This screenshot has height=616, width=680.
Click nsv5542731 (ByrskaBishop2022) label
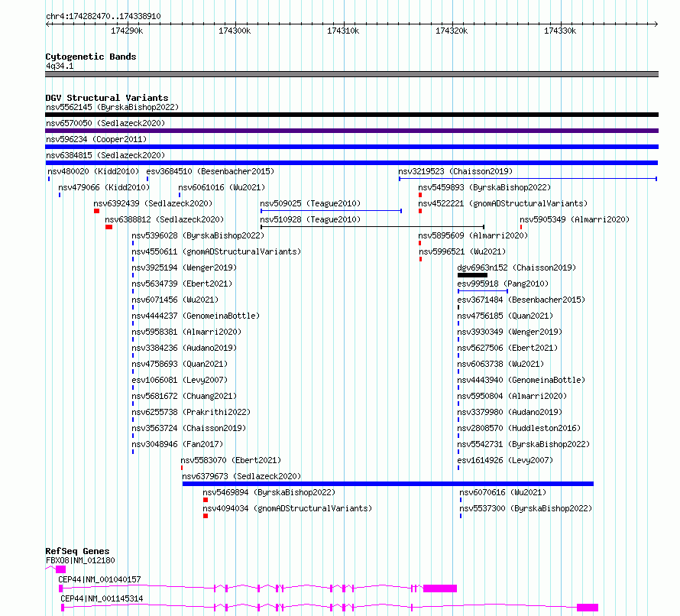523,444
